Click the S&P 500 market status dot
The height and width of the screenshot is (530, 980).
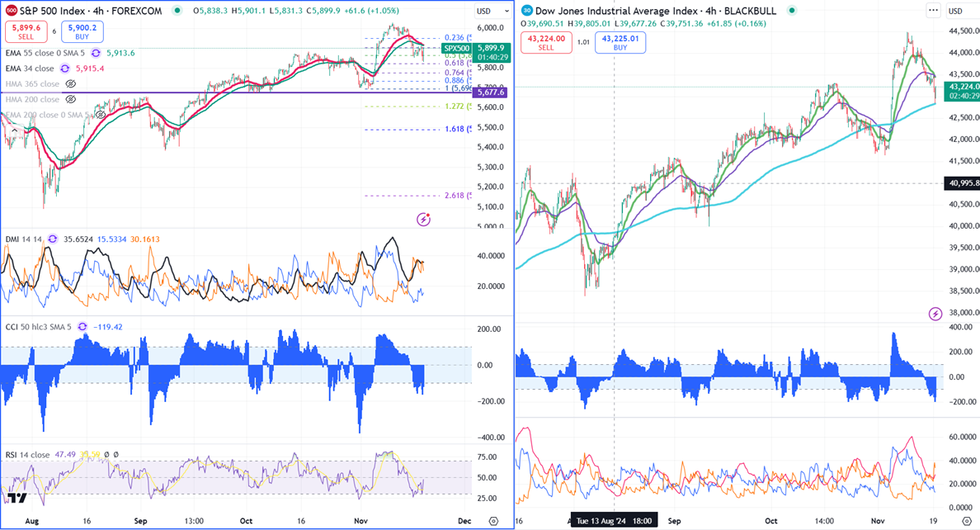pos(178,11)
